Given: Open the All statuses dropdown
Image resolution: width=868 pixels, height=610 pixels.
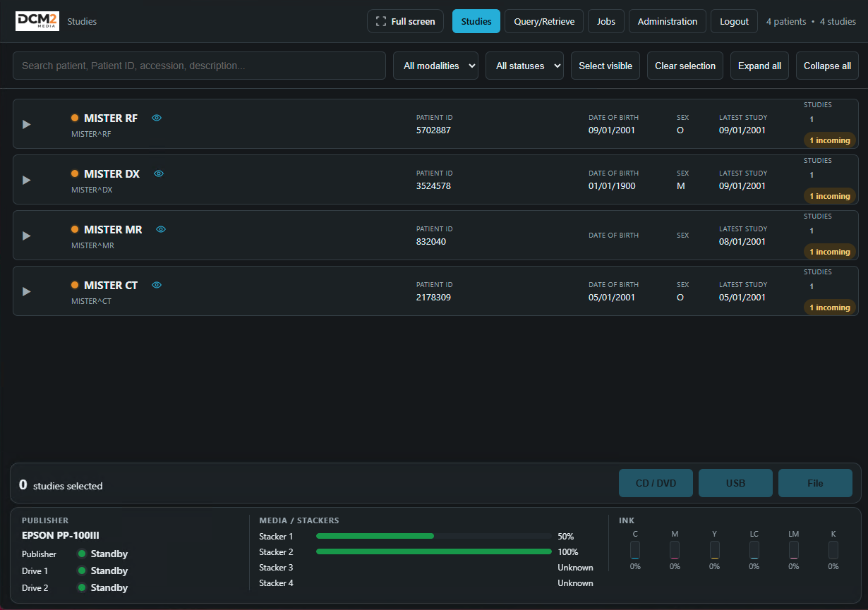Looking at the screenshot, I should pos(524,66).
